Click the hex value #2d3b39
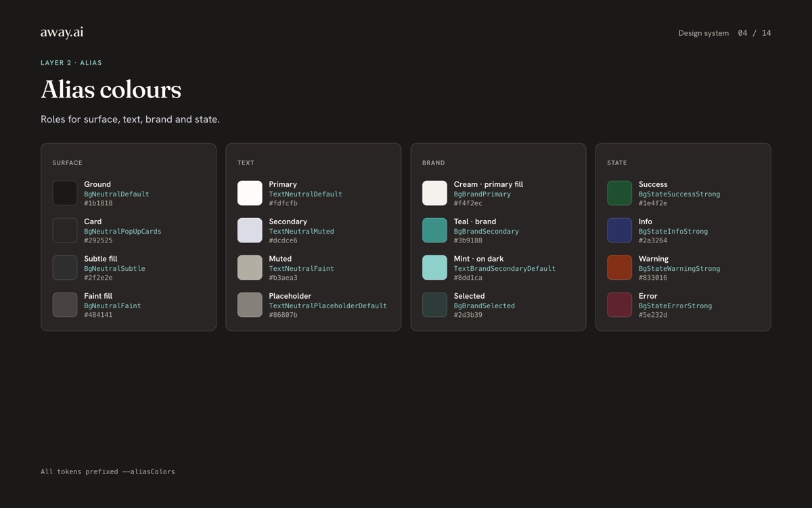The width and height of the screenshot is (812, 508). (468, 315)
